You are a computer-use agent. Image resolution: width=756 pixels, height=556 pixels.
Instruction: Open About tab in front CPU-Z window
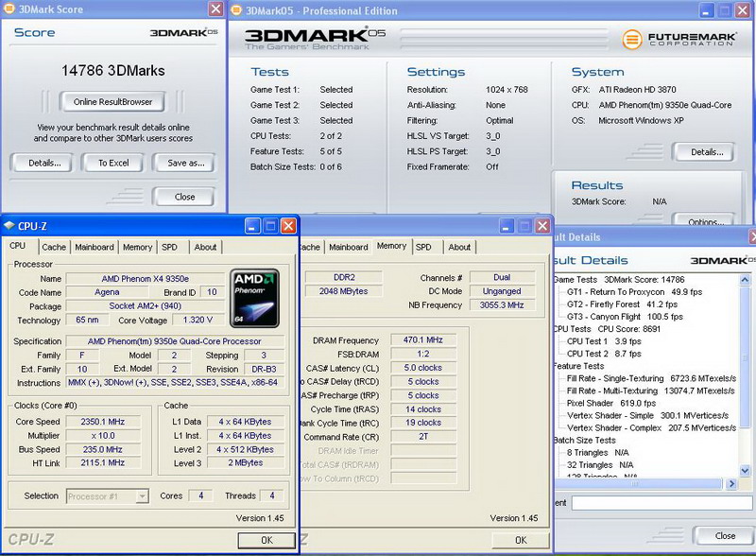(205, 247)
